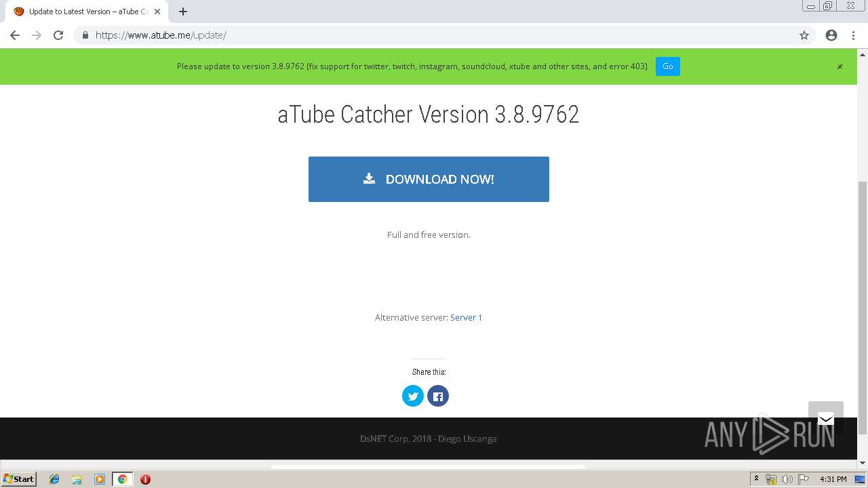
Task: Click the DsNET Corp. 2018 footer text
Action: [429, 439]
